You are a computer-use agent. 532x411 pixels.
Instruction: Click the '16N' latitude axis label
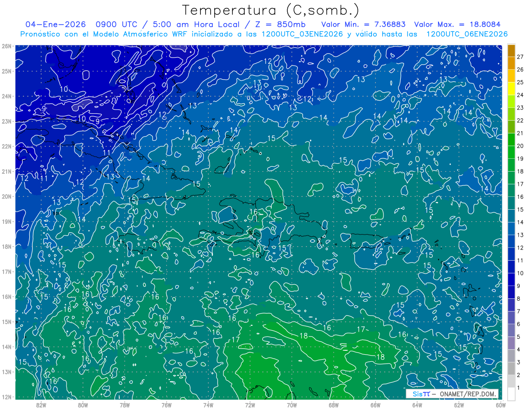point(6,297)
